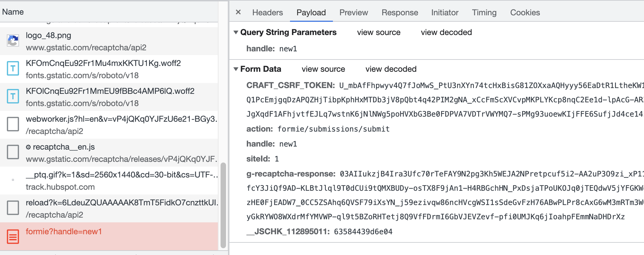Click view decoded for Query String Parameters

tap(446, 32)
